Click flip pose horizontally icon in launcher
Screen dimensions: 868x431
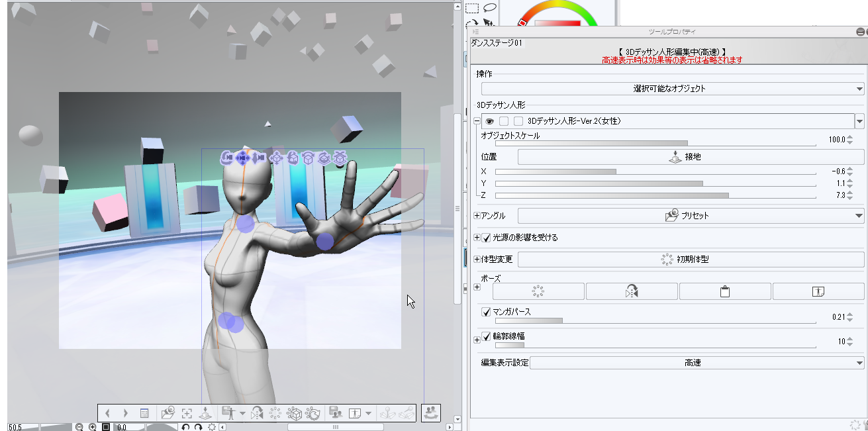(x=258, y=413)
